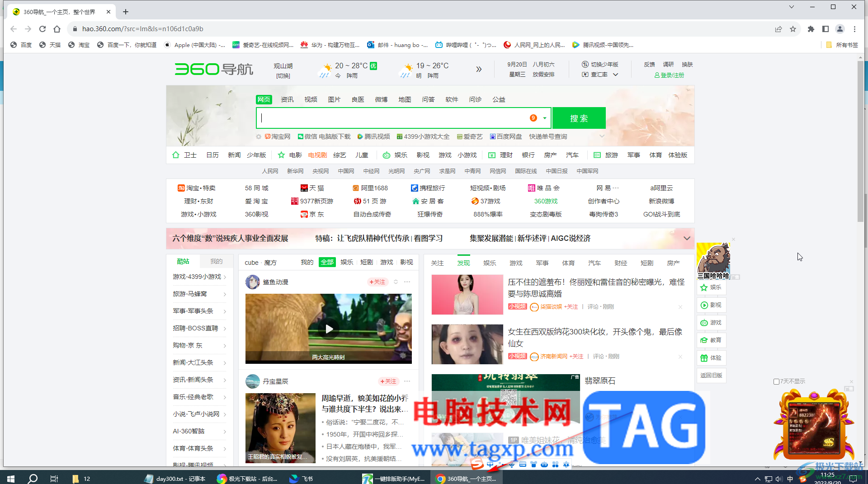Viewport: 868px width, 484px height.
Task: Switch to the 图片 search tab
Action: pos(334,99)
